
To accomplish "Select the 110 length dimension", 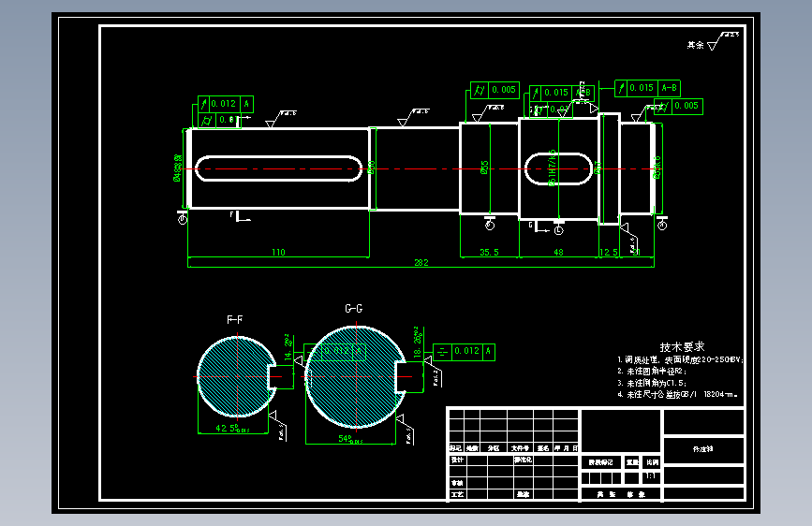I will point(278,252).
